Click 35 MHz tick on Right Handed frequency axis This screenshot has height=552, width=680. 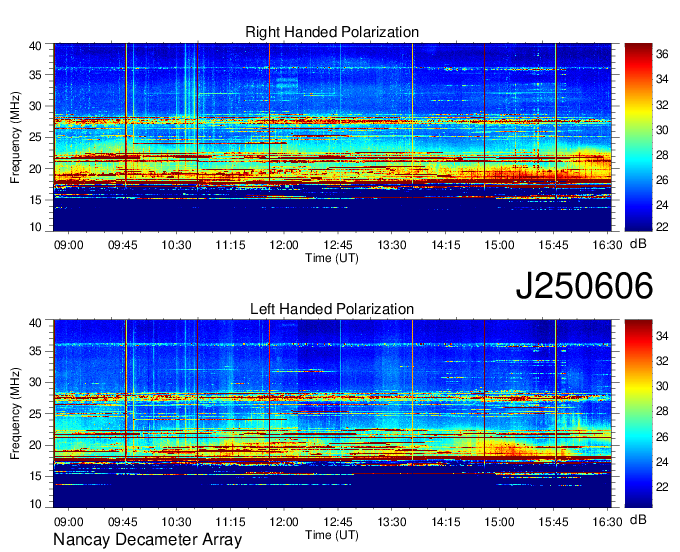[35, 75]
